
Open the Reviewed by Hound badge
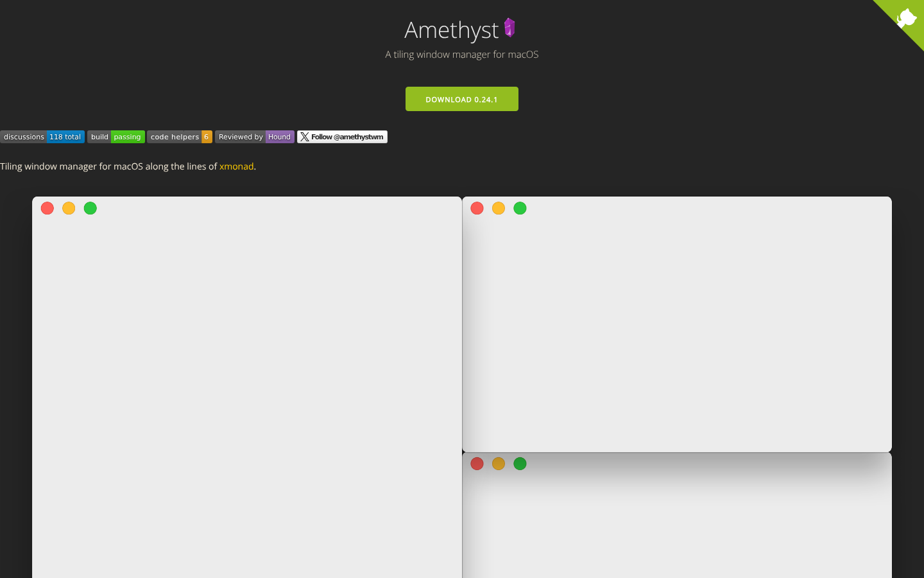pyautogui.click(x=255, y=137)
